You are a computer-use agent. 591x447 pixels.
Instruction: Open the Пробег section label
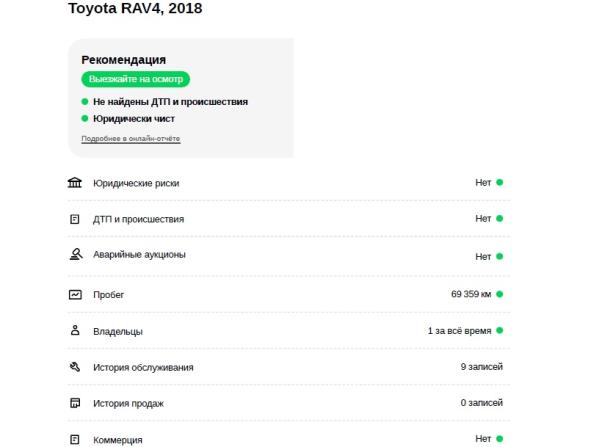pyautogui.click(x=108, y=295)
